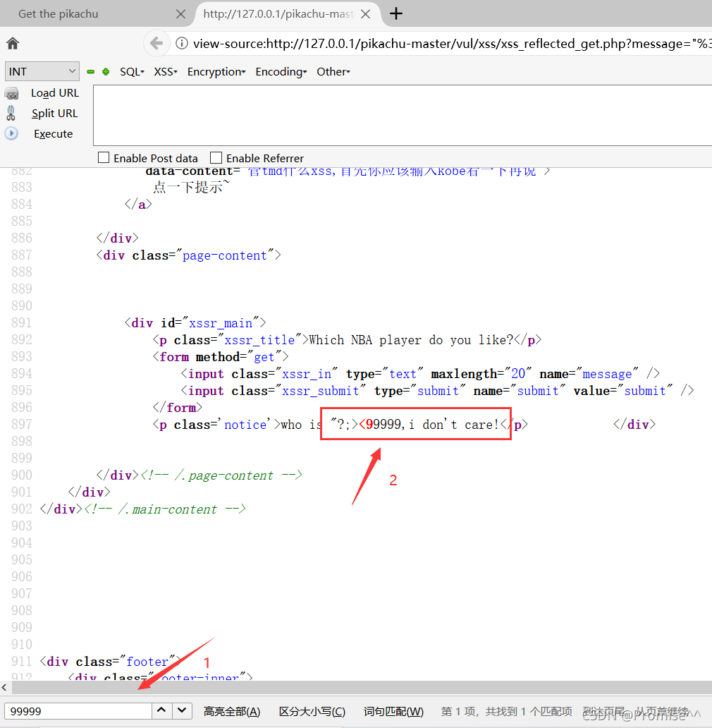The image size is (712, 728).
Task: Toggle 词句匹配(W) whole words
Action: [x=394, y=711]
